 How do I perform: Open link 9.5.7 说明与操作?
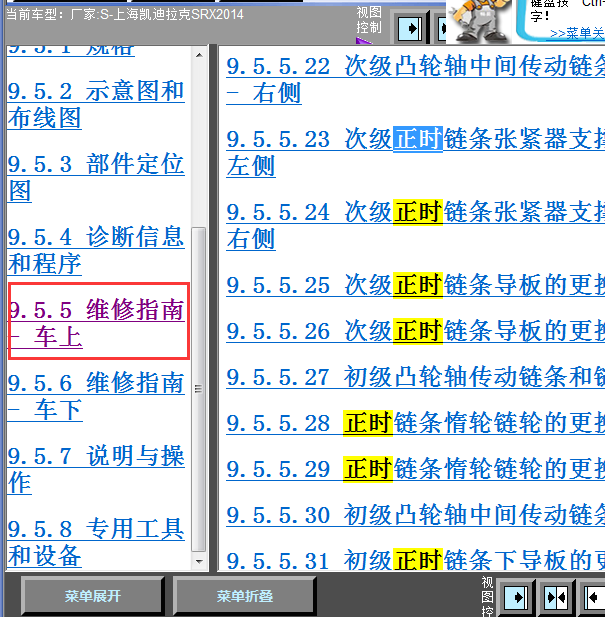pyautogui.click(x=96, y=469)
